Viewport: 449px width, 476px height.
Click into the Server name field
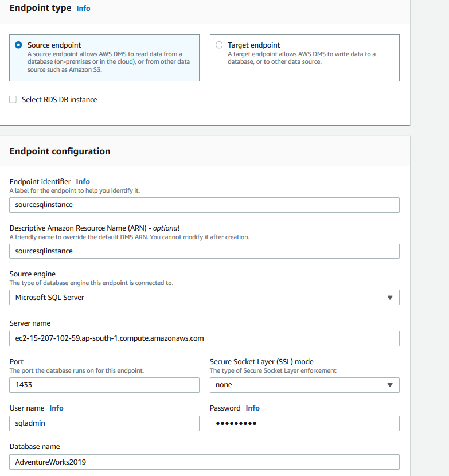pos(204,338)
